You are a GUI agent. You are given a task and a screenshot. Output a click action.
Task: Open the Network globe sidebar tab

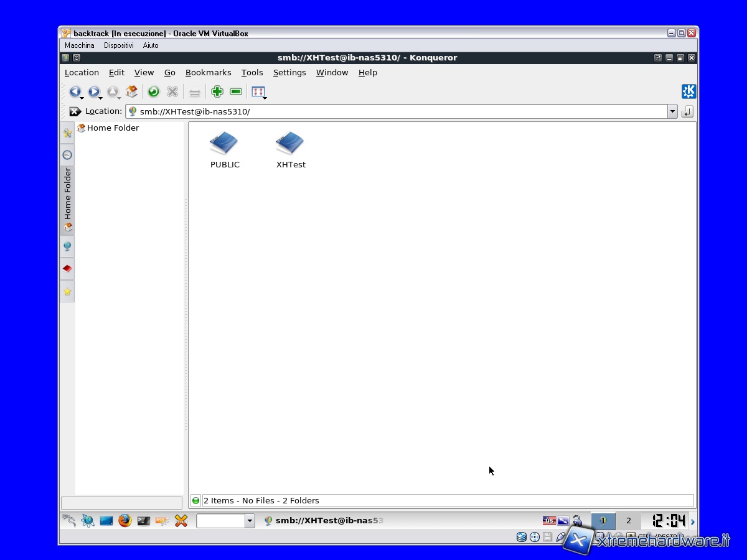click(67, 246)
